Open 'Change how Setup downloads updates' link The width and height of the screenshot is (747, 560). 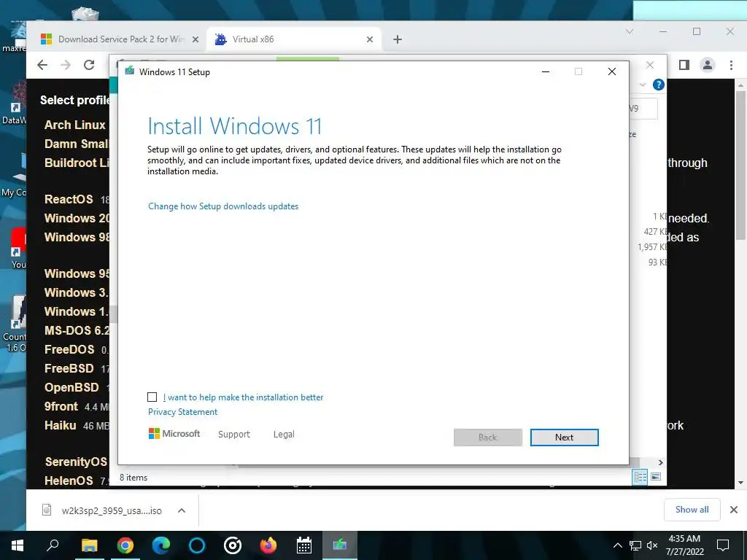coord(223,206)
